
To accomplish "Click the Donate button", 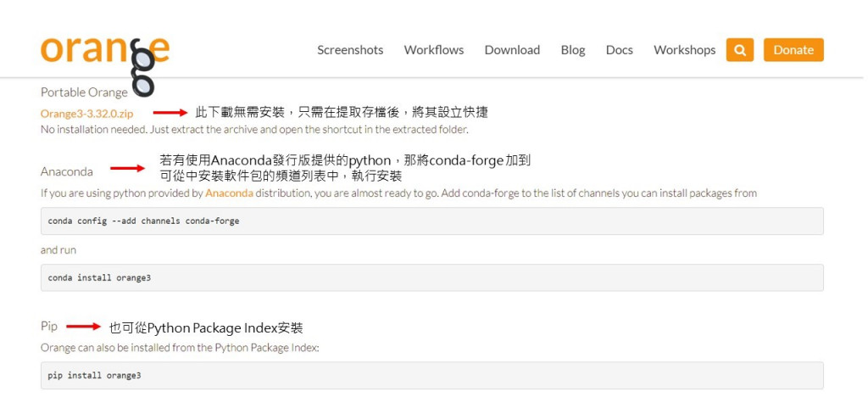I will pyautogui.click(x=793, y=50).
